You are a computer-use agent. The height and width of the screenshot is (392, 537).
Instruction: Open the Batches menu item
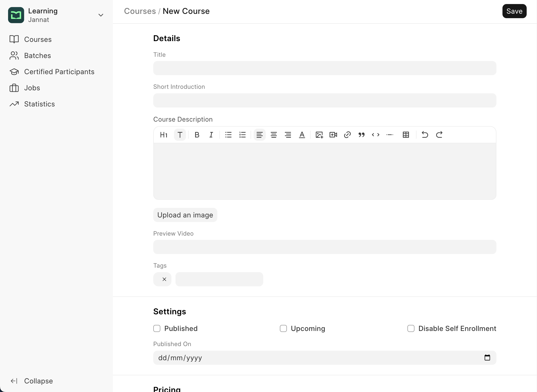point(37,55)
